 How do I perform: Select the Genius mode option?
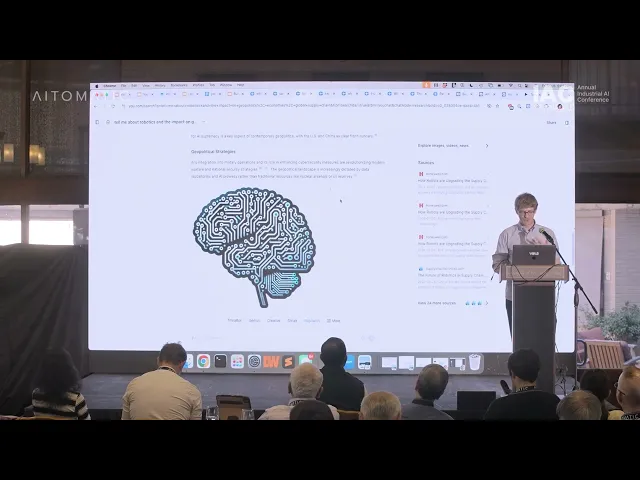(254, 321)
